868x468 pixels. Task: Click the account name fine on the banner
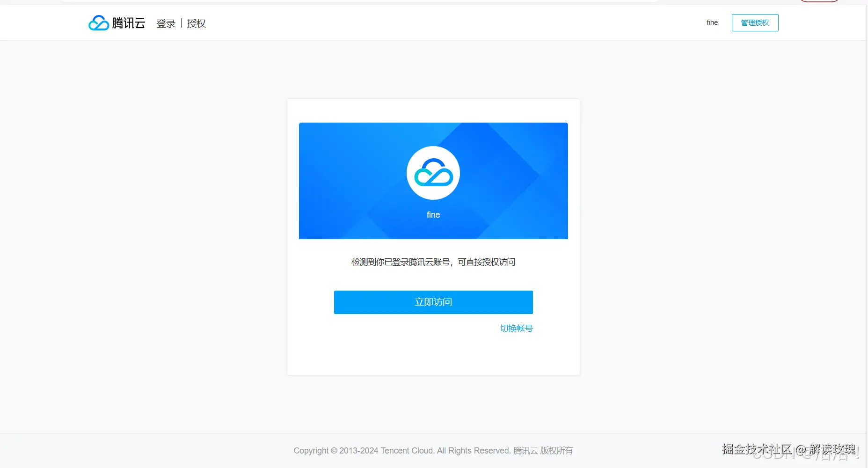[433, 215]
